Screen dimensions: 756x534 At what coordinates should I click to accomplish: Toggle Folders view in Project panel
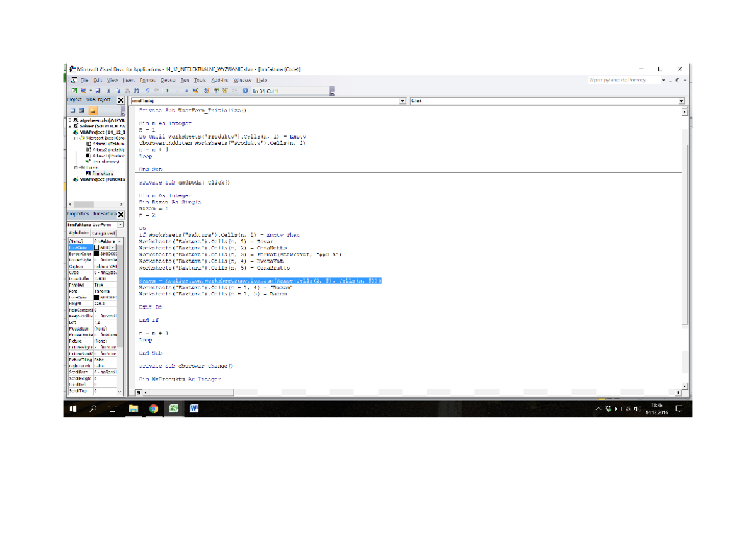tap(93, 110)
